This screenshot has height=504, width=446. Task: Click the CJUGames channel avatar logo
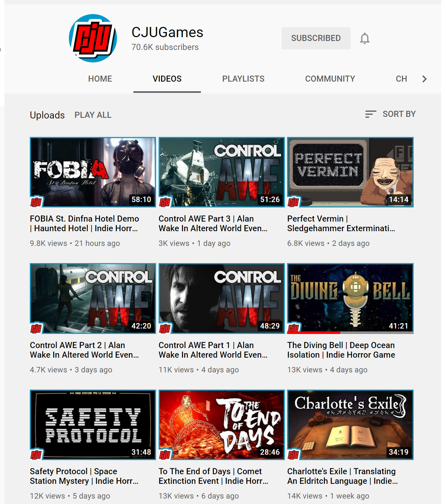(x=93, y=38)
